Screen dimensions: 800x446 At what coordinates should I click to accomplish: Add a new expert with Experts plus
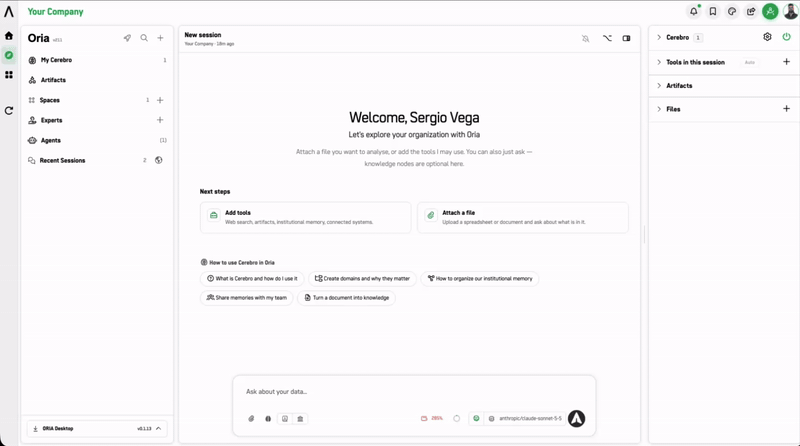160,120
